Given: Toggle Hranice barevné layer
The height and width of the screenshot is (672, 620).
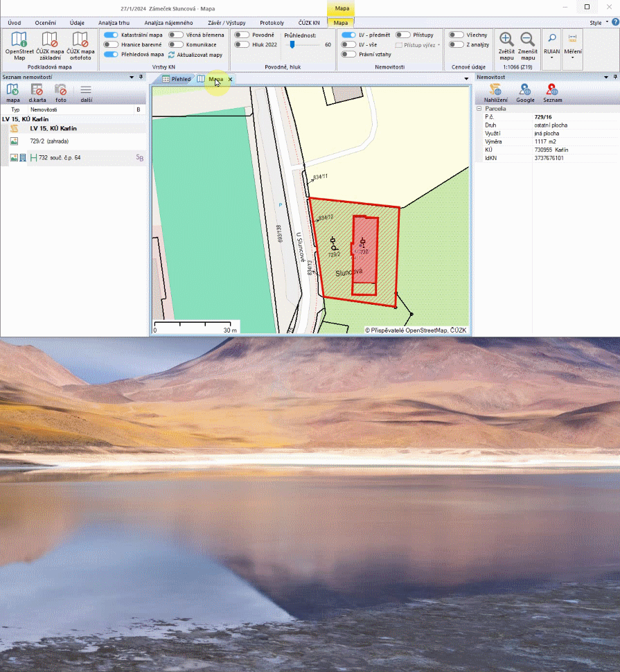Looking at the screenshot, I should [111, 44].
